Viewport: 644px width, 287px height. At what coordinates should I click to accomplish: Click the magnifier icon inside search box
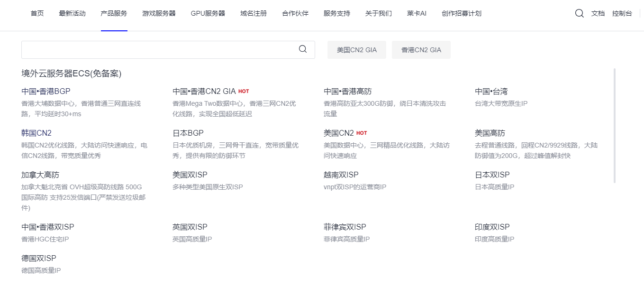[303, 49]
